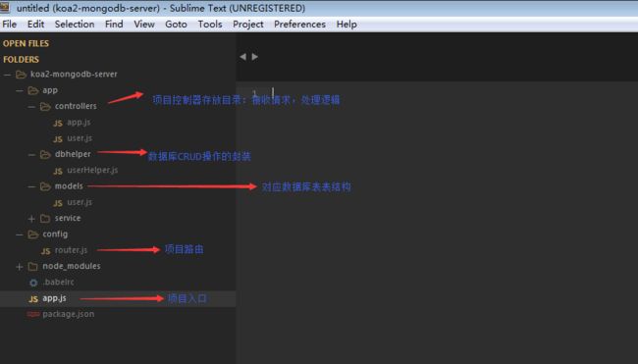
Task: Click the config folder icon
Action: (33, 234)
